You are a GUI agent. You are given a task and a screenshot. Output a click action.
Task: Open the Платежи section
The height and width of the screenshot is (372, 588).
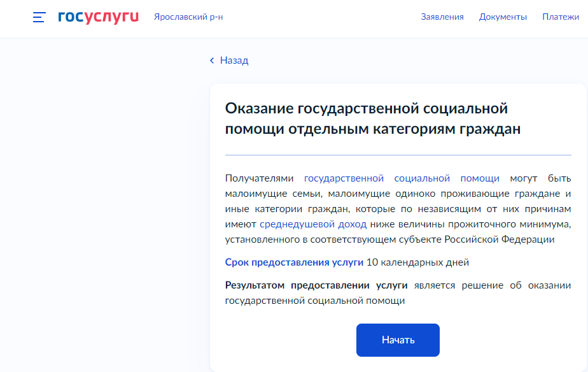click(x=561, y=17)
